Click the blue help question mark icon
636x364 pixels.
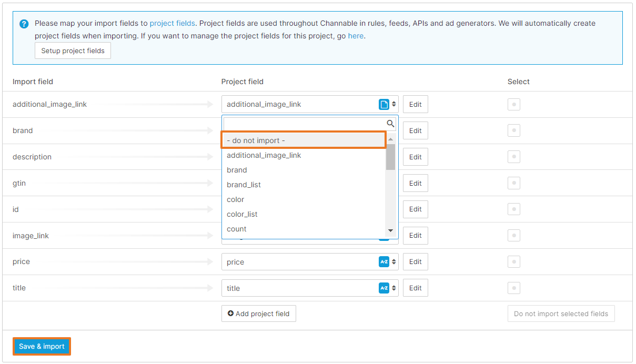click(x=24, y=24)
